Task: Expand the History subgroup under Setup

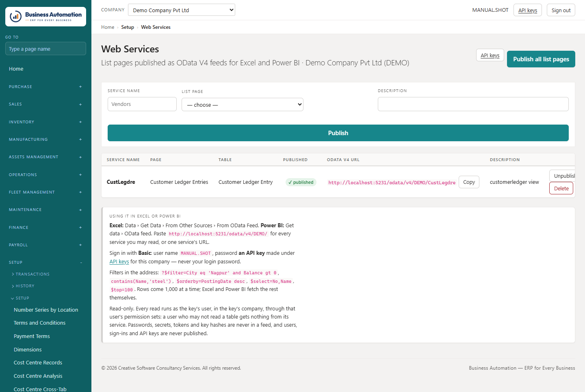Action: click(x=23, y=286)
